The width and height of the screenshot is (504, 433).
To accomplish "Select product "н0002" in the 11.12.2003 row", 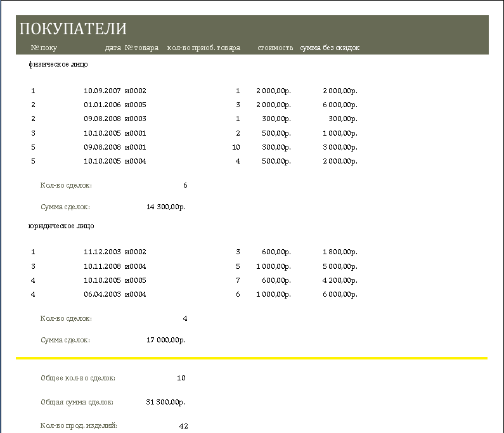I will [135, 252].
